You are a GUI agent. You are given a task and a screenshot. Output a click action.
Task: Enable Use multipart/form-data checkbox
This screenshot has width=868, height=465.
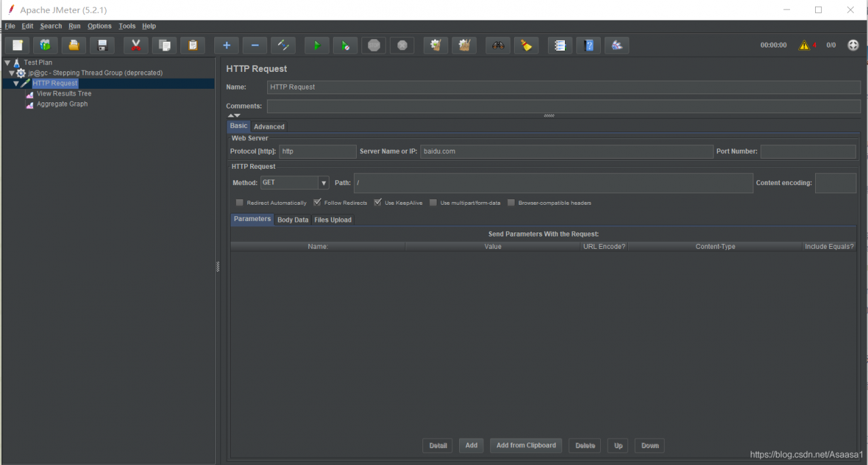[x=433, y=203]
